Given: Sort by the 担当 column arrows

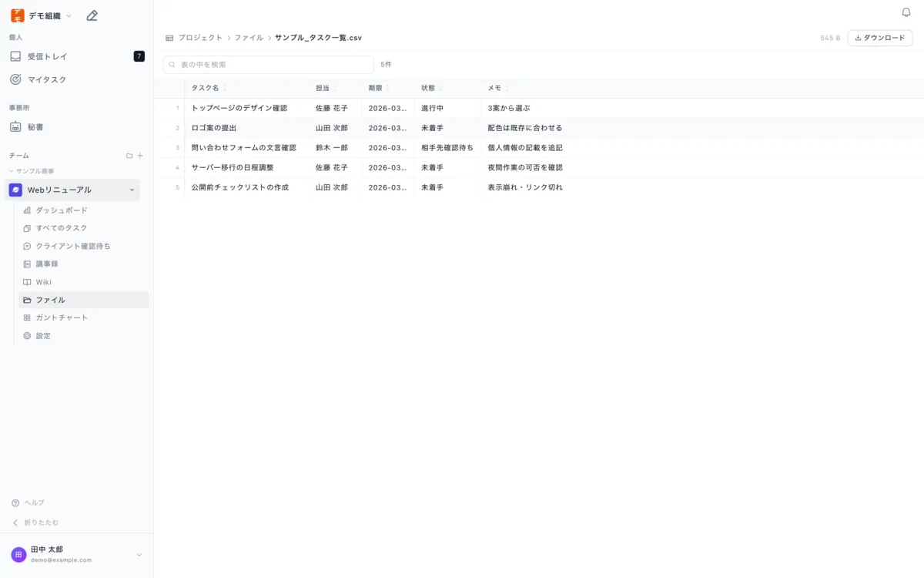Looking at the screenshot, I should point(335,88).
